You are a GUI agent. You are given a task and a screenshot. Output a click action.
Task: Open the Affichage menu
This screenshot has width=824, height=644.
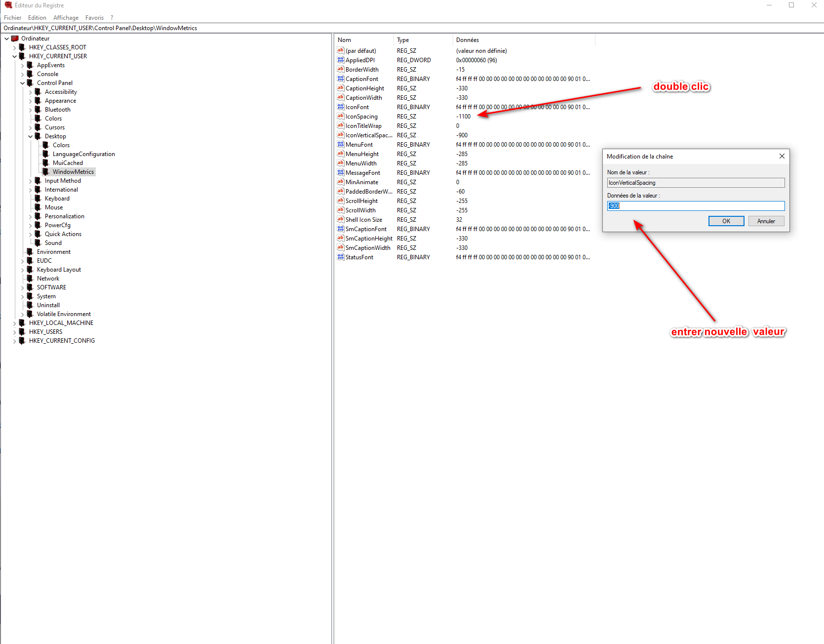coord(66,18)
